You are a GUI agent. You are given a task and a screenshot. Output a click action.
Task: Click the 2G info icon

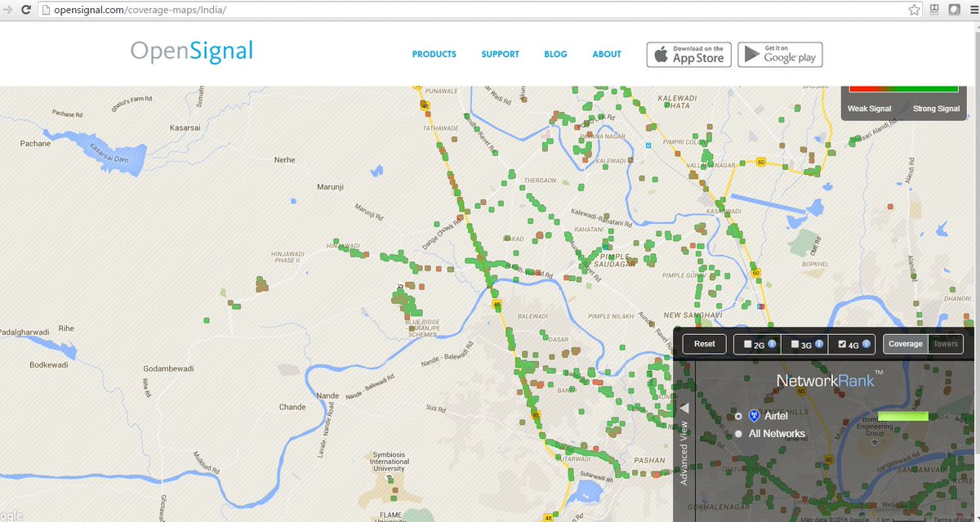click(772, 345)
